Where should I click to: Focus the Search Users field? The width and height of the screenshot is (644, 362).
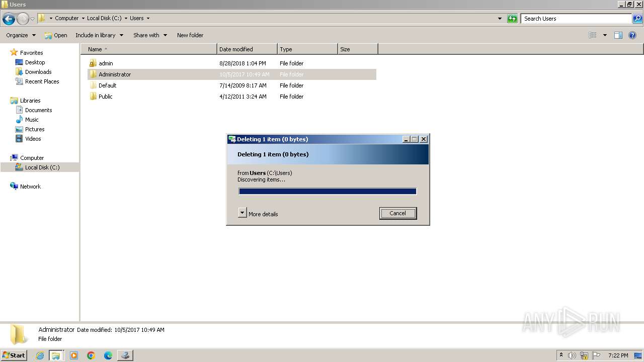577,19
